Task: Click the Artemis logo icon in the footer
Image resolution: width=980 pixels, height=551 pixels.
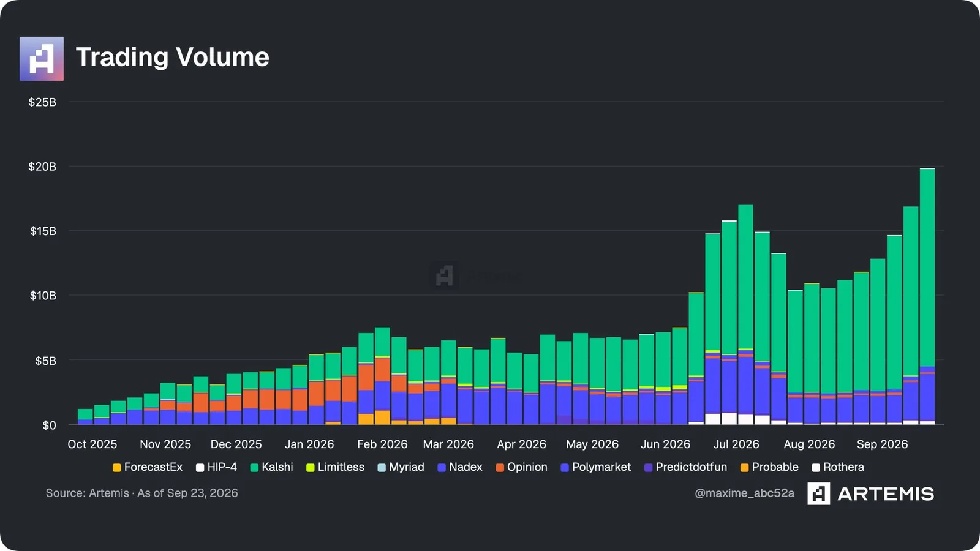Action: [818, 493]
